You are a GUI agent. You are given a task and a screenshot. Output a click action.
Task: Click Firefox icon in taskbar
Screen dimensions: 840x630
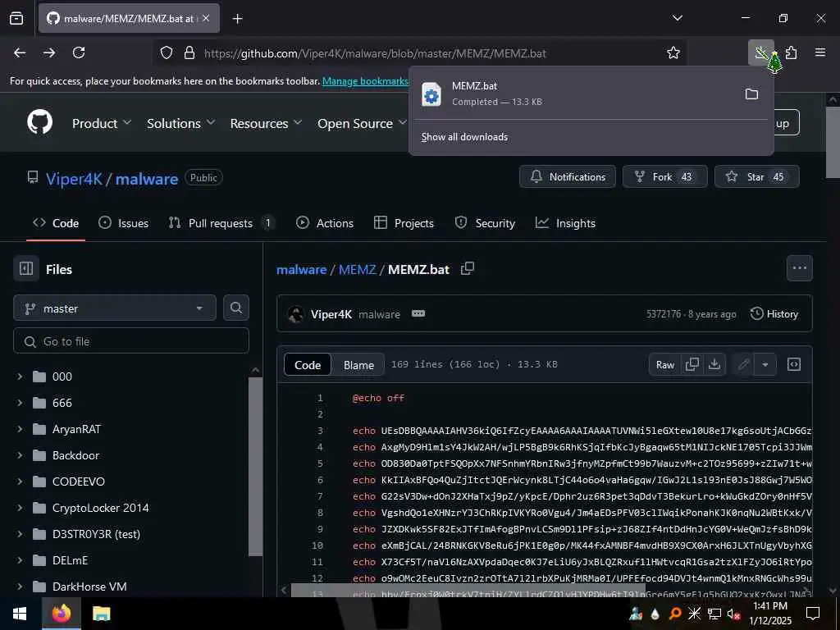click(61, 614)
